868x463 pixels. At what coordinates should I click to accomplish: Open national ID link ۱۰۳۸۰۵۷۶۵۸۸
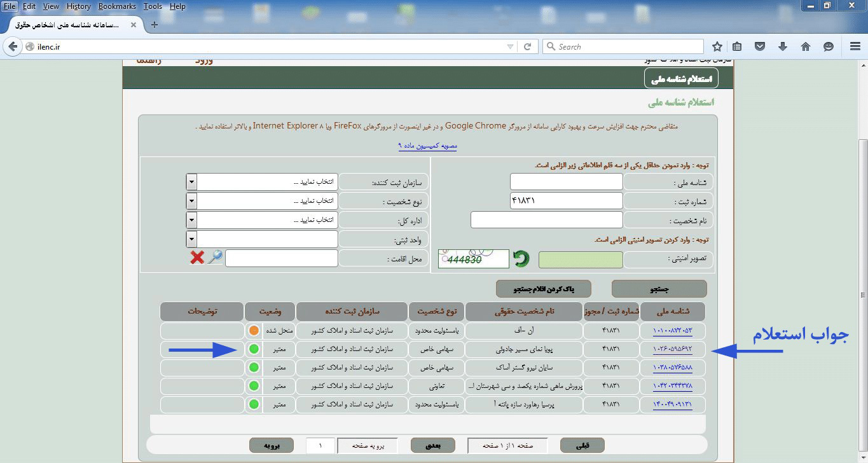point(672,368)
